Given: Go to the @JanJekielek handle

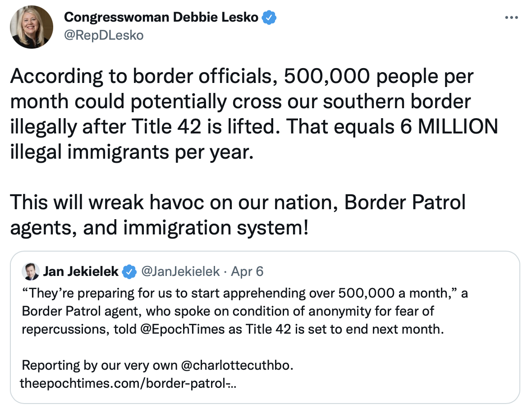Looking at the screenshot, I should point(180,271).
